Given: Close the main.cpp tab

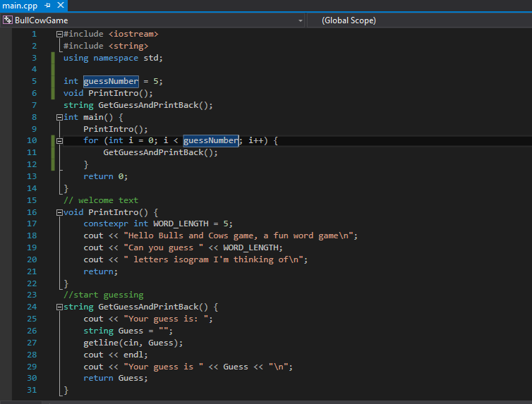Looking at the screenshot, I should click(x=61, y=6).
